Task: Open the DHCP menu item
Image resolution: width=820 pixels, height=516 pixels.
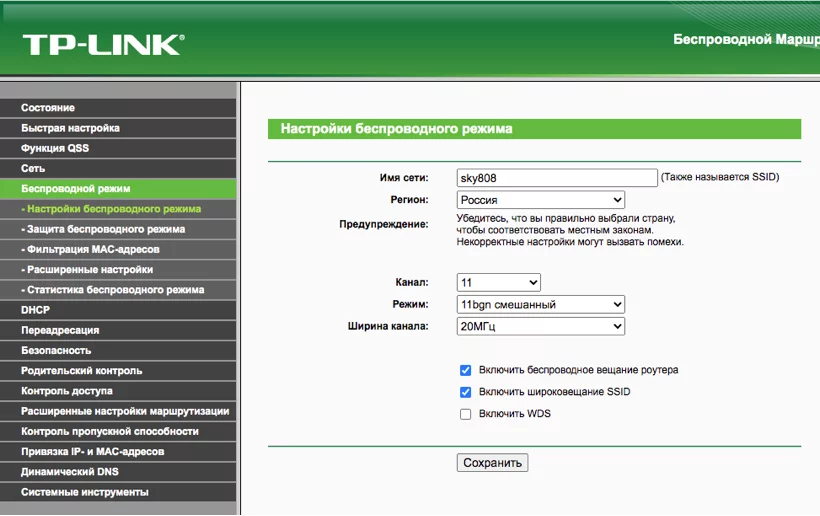Action: pyautogui.click(x=118, y=310)
